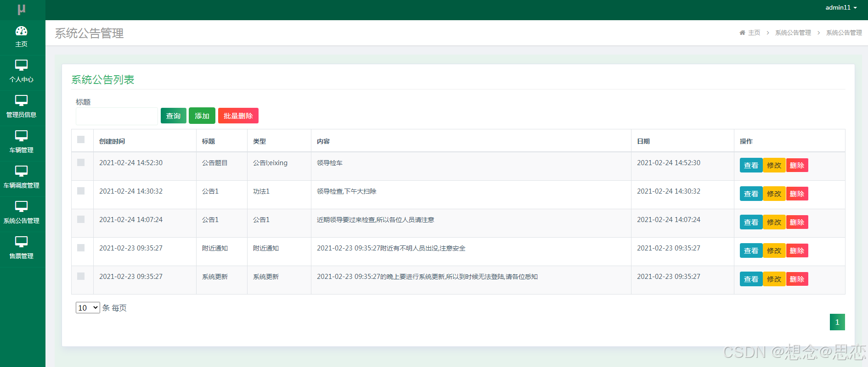Viewport: 868px width, 367px height.
Task: Open the admin11 user dropdown
Action: point(841,7)
